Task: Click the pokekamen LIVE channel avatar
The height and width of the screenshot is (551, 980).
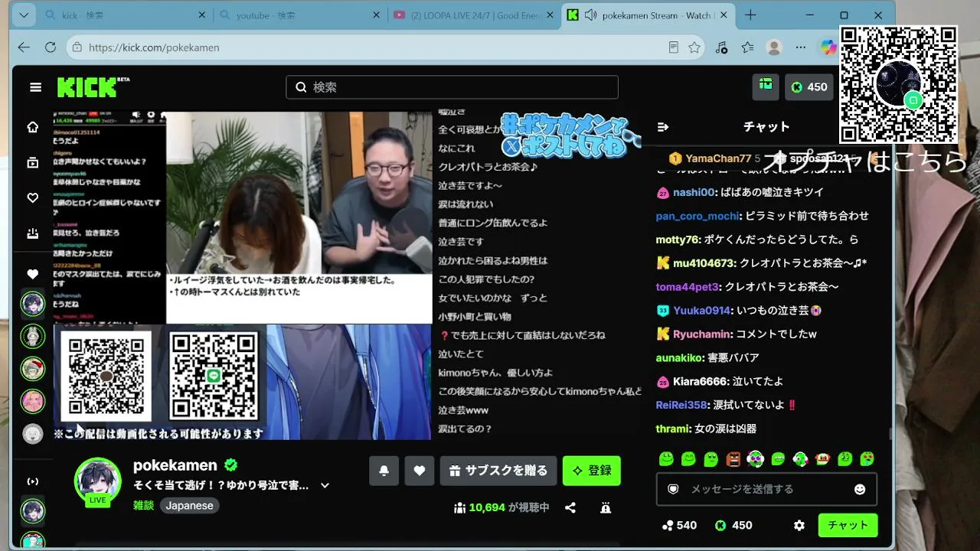Action: [x=97, y=482]
